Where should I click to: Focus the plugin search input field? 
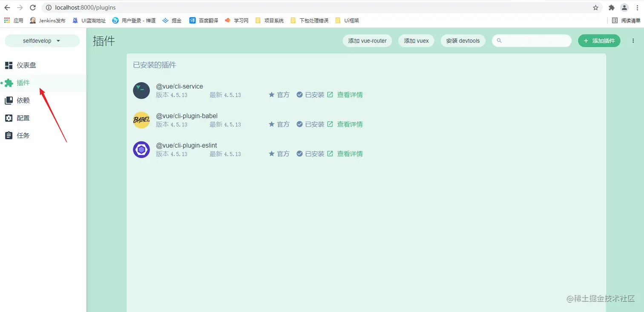[x=532, y=41]
